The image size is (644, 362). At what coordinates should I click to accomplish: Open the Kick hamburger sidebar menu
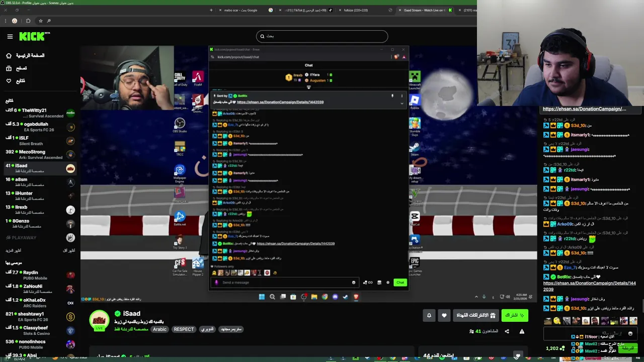pos(10,36)
